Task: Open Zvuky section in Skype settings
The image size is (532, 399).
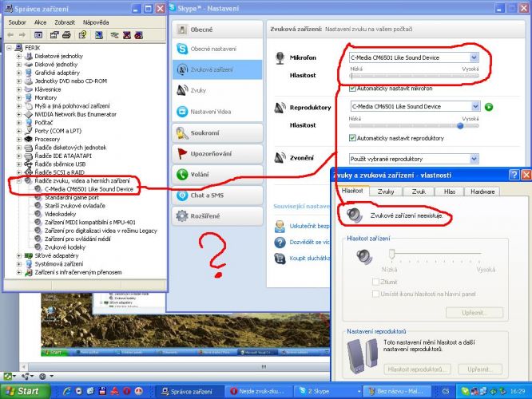Action: 217,90
